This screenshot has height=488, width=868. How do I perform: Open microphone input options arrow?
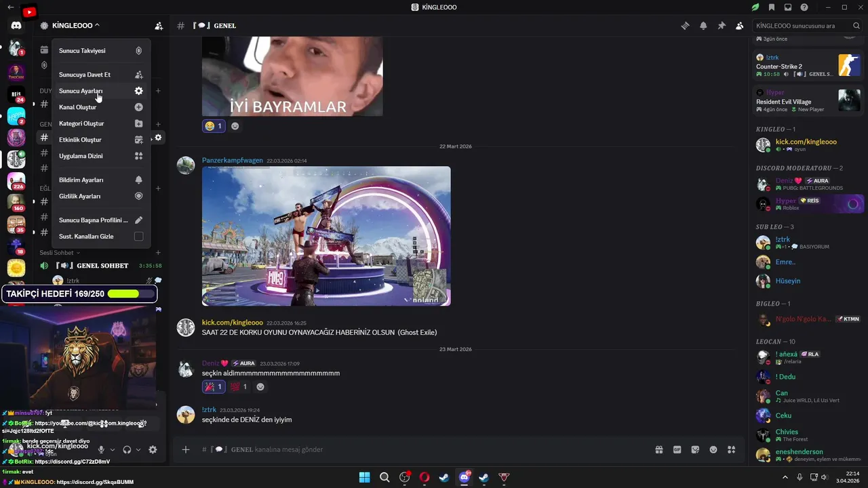pos(113,449)
